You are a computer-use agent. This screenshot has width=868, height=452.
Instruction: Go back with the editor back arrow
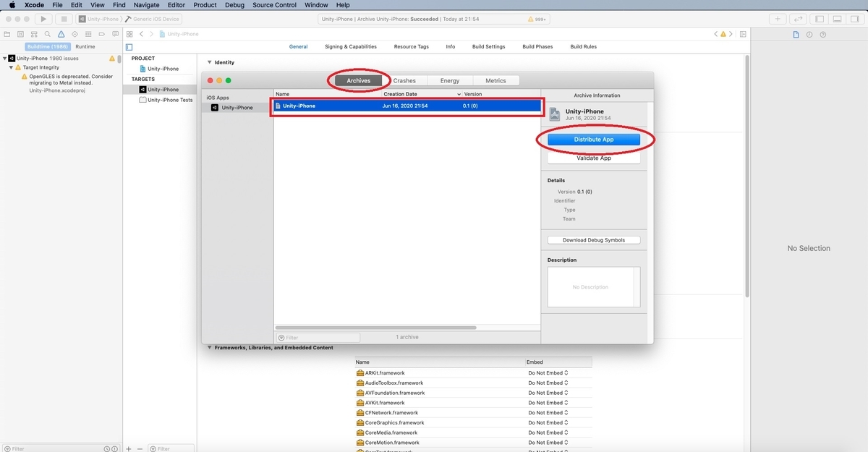(x=142, y=34)
